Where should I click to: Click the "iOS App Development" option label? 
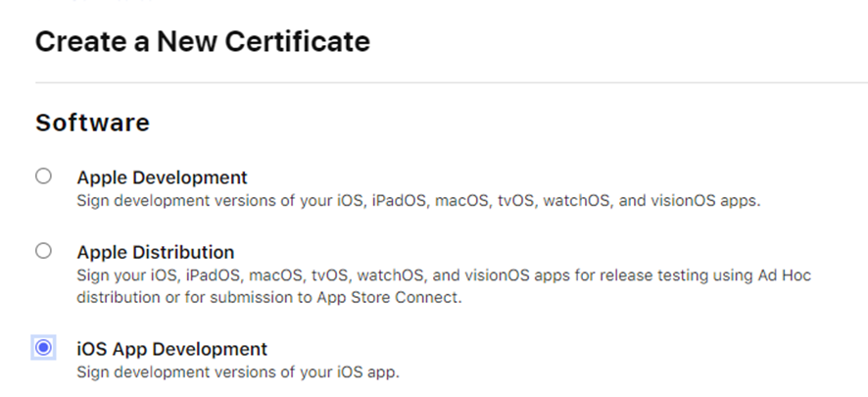171,349
